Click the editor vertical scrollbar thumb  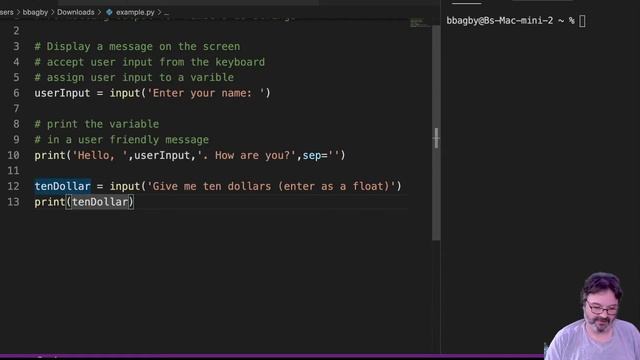point(436,133)
